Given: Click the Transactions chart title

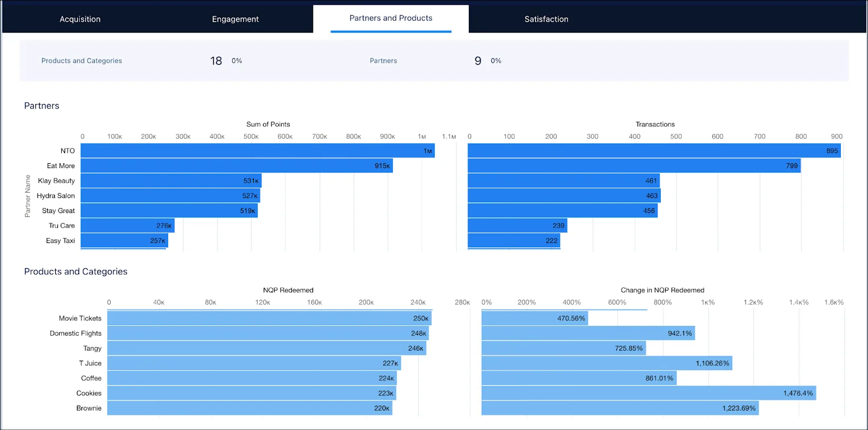Looking at the screenshot, I should tap(655, 124).
